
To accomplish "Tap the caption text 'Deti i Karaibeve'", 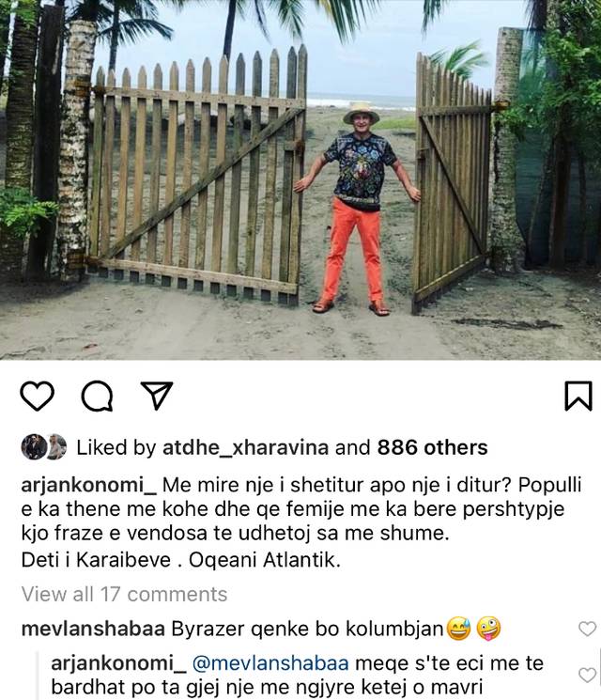I will [x=96, y=560].
